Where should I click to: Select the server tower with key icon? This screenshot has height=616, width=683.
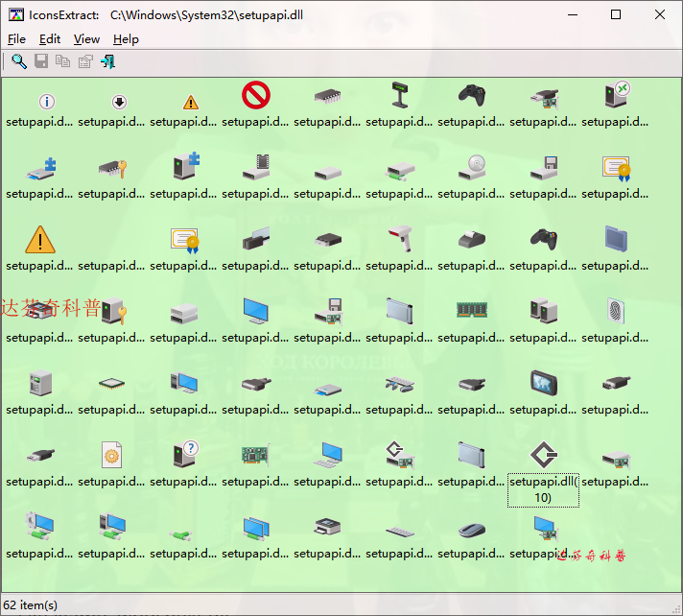tap(114, 311)
